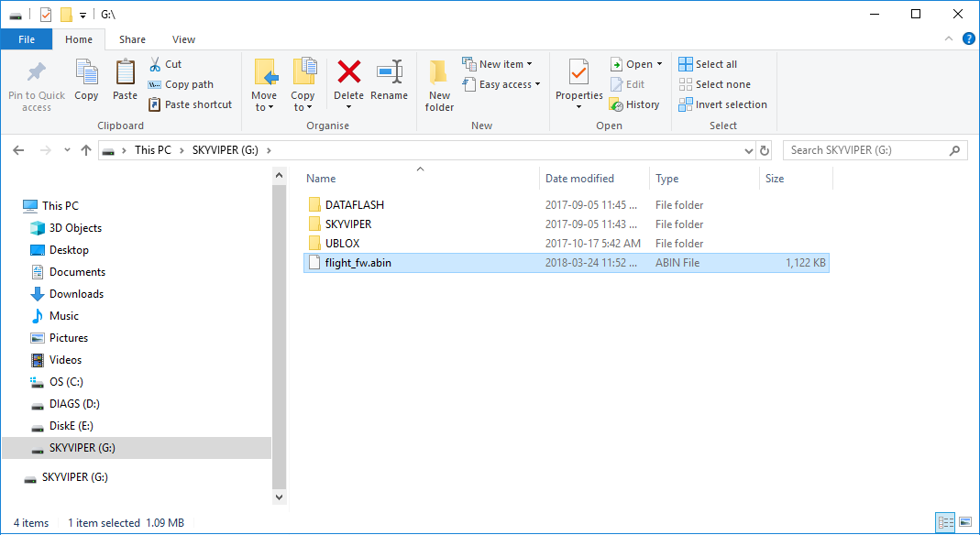Open Properties from the ribbon
Image resolution: width=980 pixels, height=535 pixels.
(x=578, y=73)
